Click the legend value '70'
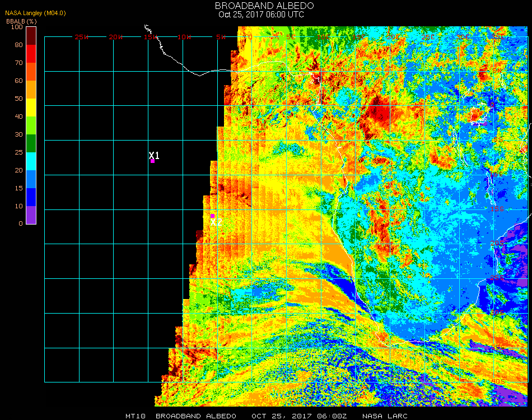Image resolution: width=532 pixels, height=420 pixels. point(18,63)
